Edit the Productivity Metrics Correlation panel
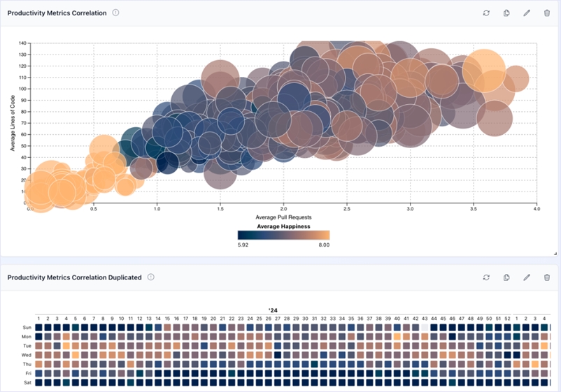Screen dimensions: 561x392 point(527,13)
